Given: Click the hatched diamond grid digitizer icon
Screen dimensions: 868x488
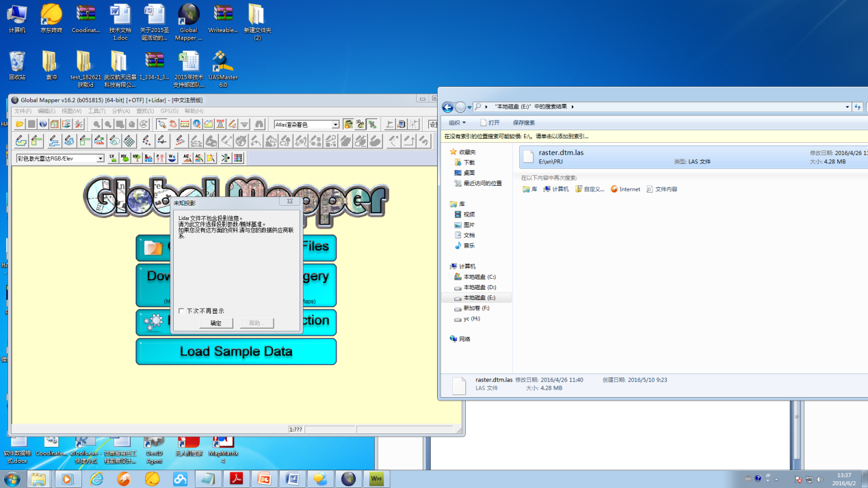Looking at the screenshot, I should [129, 141].
